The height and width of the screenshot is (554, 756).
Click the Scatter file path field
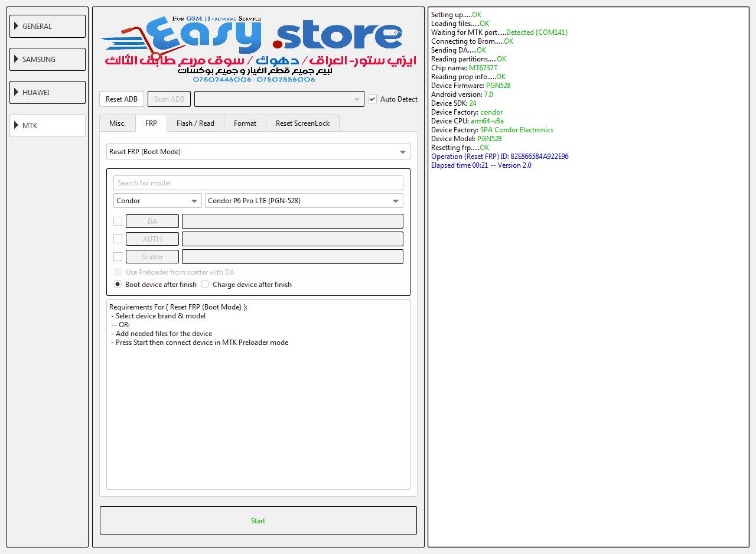coord(293,257)
